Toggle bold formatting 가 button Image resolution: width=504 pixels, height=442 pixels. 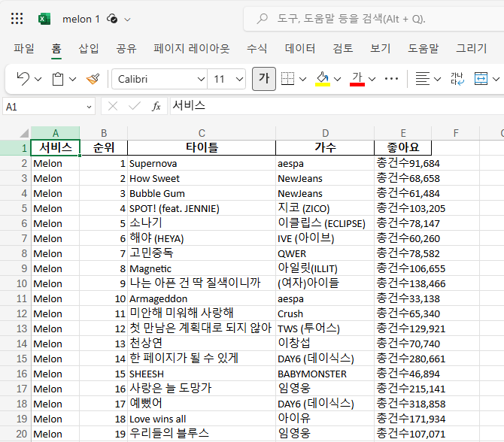(x=264, y=79)
